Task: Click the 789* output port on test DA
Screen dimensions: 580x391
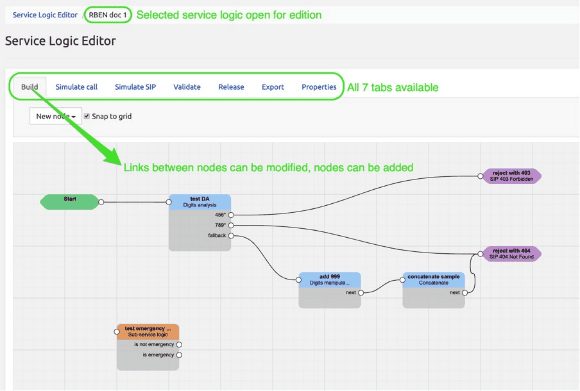Action: 231,225
